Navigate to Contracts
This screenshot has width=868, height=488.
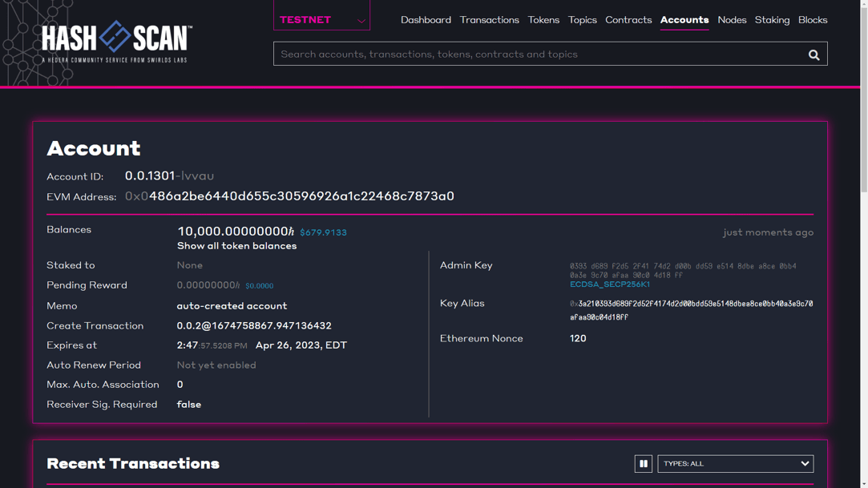pos(628,20)
